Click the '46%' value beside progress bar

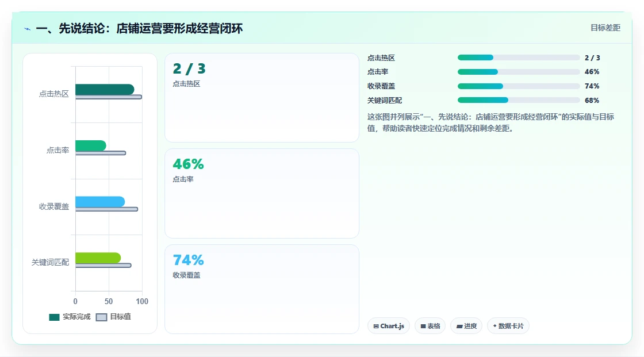click(x=592, y=71)
